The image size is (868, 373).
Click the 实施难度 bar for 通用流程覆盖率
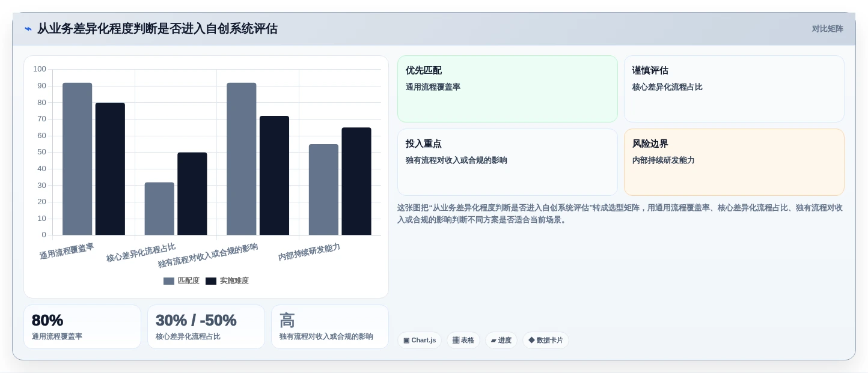[110, 169]
